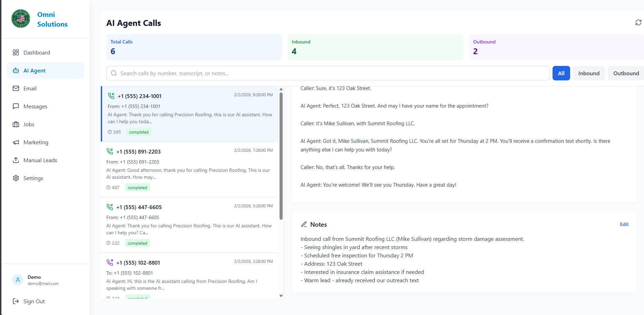
Task: Open Settings via the gear icon
Action: 16,178
